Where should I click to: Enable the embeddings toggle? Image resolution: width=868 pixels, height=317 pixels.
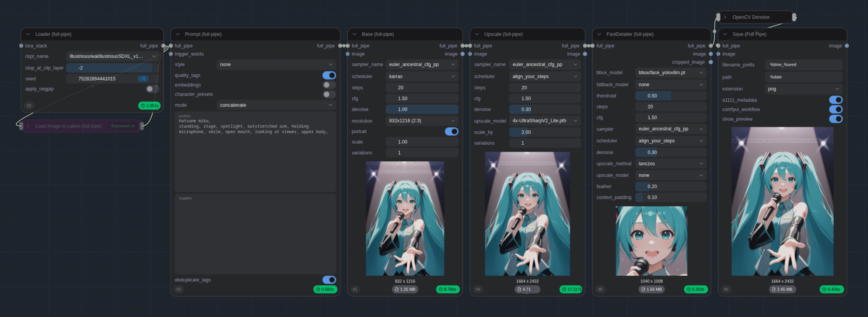(329, 85)
